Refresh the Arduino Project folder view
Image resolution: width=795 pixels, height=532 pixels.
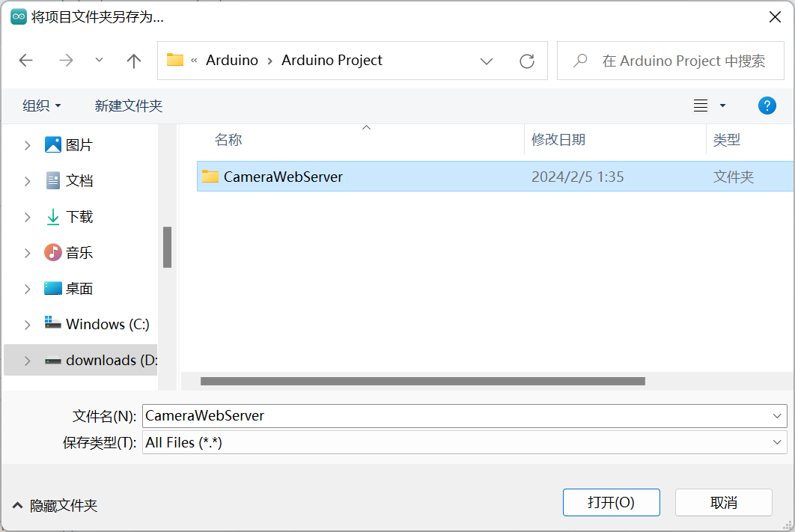527,61
